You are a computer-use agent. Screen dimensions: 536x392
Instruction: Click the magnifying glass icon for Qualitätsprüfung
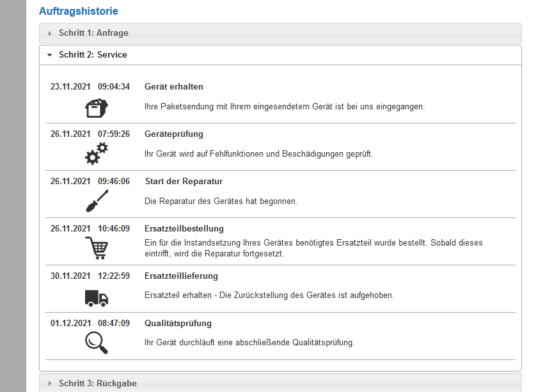click(97, 343)
